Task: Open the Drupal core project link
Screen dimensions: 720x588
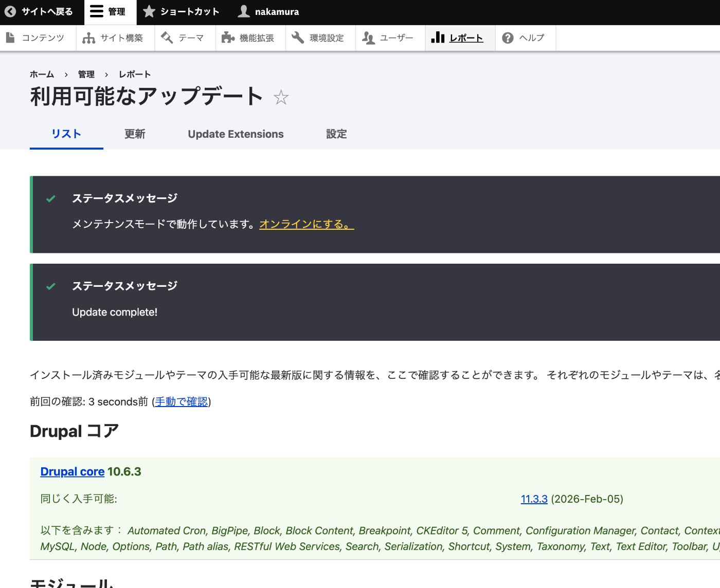Action: click(x=73, y=471)
